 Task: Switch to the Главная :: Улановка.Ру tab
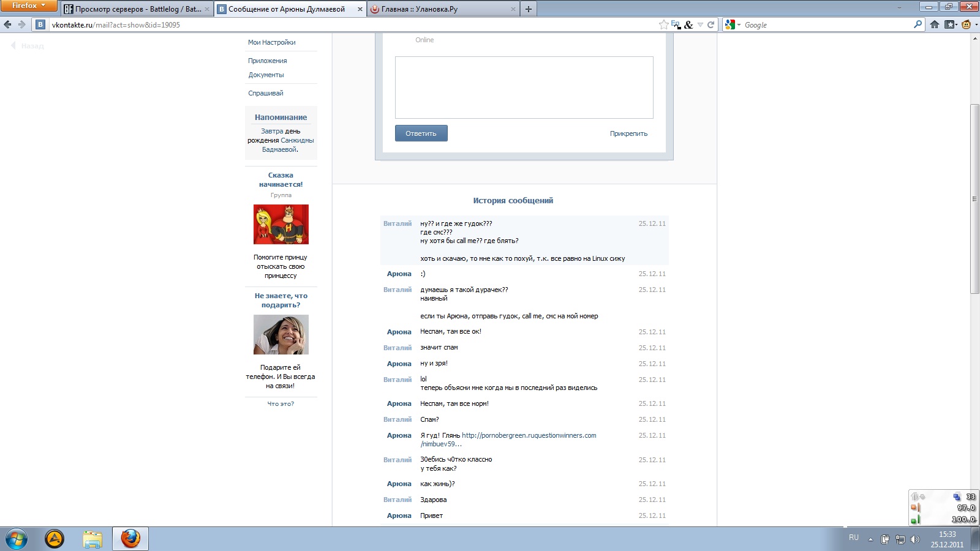[438, 9]
